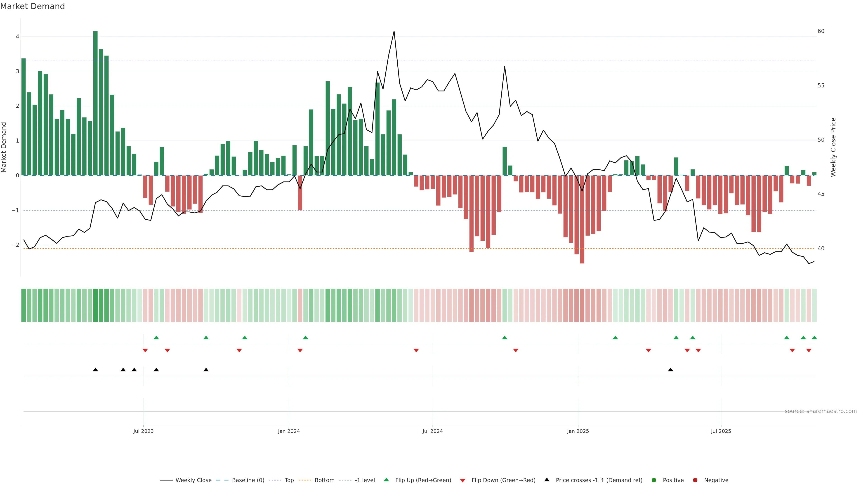Click the Jan 2024 axis label
This screenshot has height=488, width=868.
point(289,431)
